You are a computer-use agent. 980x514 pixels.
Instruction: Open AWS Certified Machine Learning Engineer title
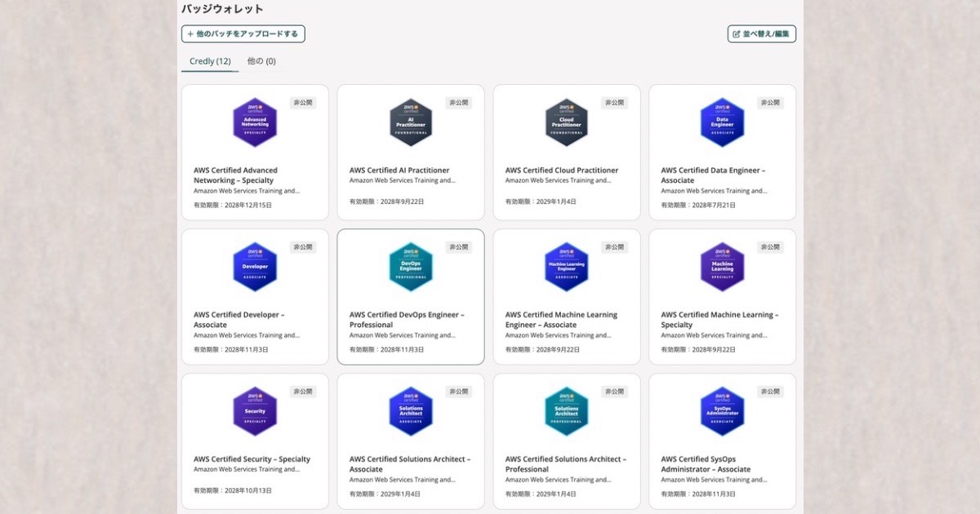point(561,320)
